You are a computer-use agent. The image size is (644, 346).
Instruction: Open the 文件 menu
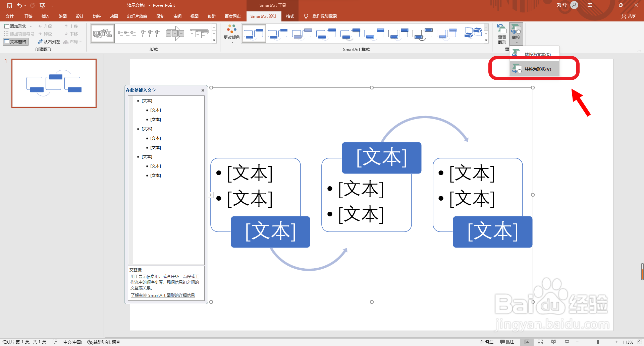10,16
